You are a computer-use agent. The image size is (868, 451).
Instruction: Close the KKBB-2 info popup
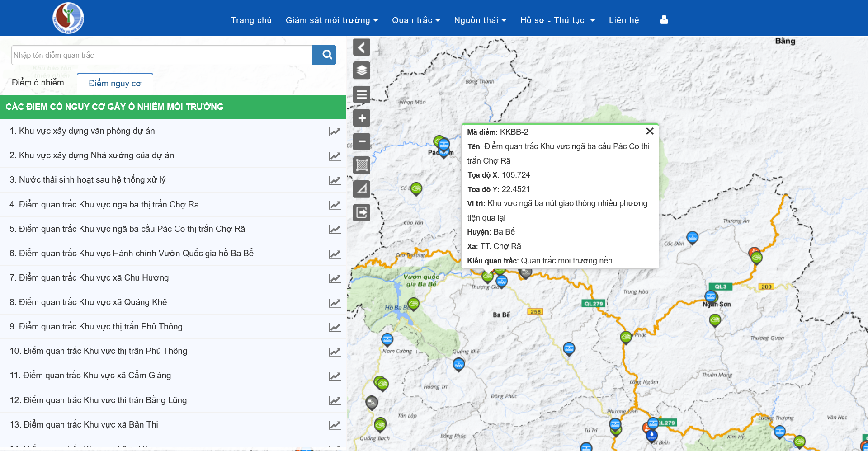650,131
